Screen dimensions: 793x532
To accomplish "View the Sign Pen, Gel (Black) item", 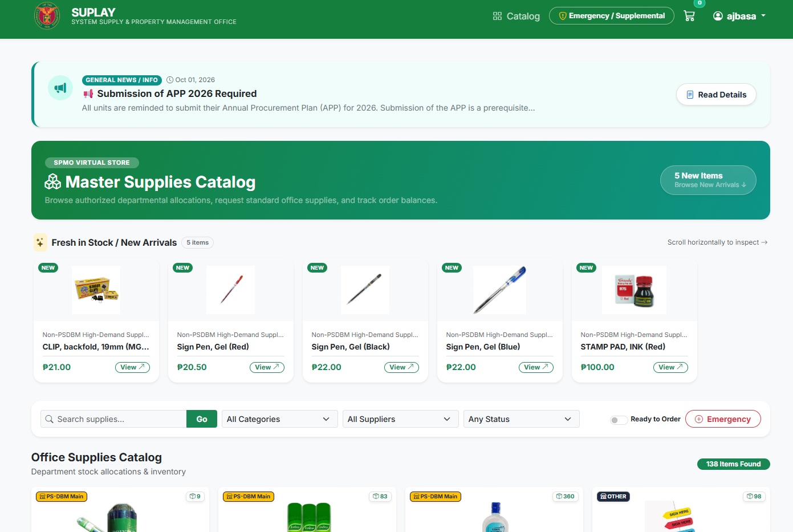I will [401, 367].
